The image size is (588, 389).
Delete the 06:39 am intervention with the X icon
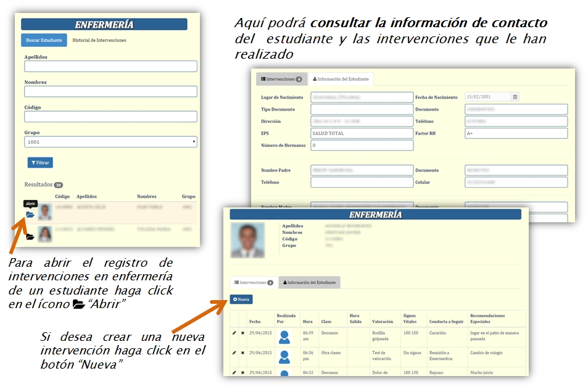point(242,333)
